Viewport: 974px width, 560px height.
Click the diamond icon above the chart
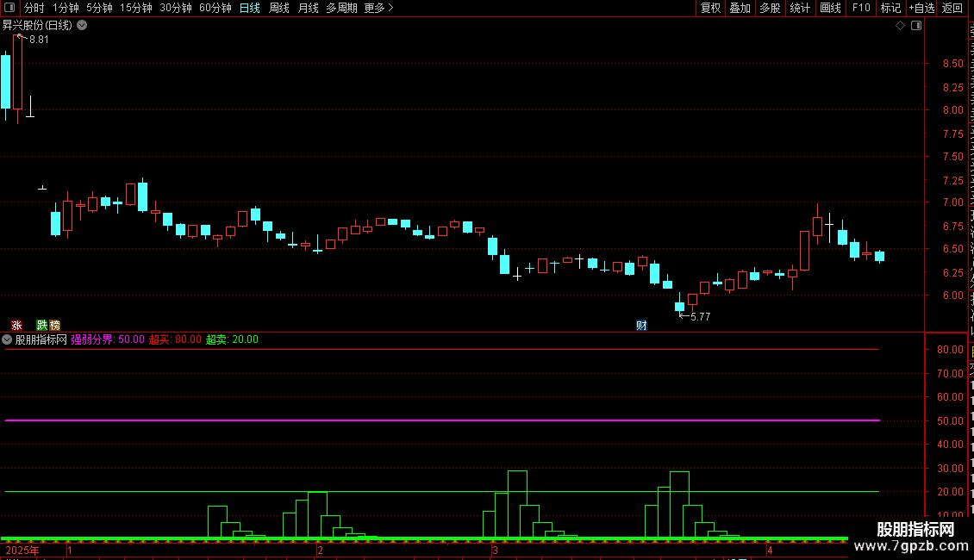(x=900, y=26)
